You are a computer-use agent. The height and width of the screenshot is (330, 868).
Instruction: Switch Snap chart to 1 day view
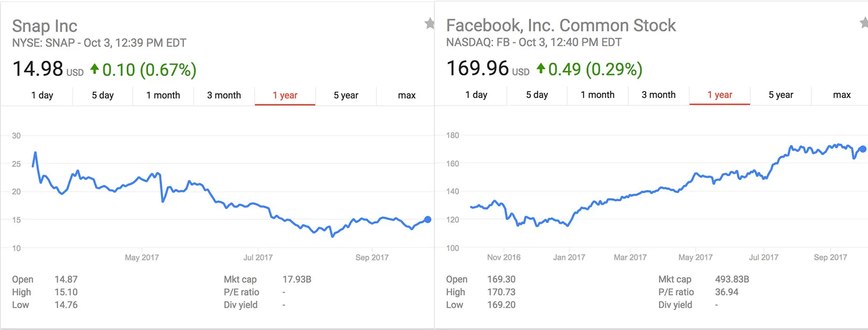tap(43, 95)
